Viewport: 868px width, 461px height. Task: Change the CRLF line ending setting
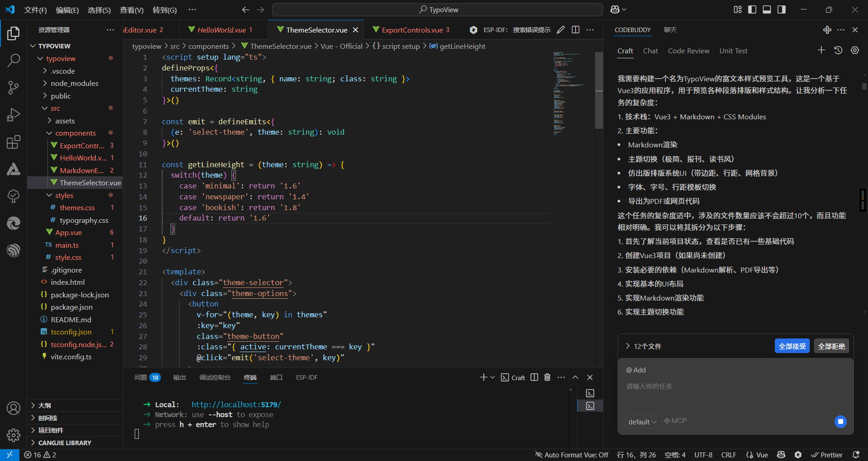[728, 455]
